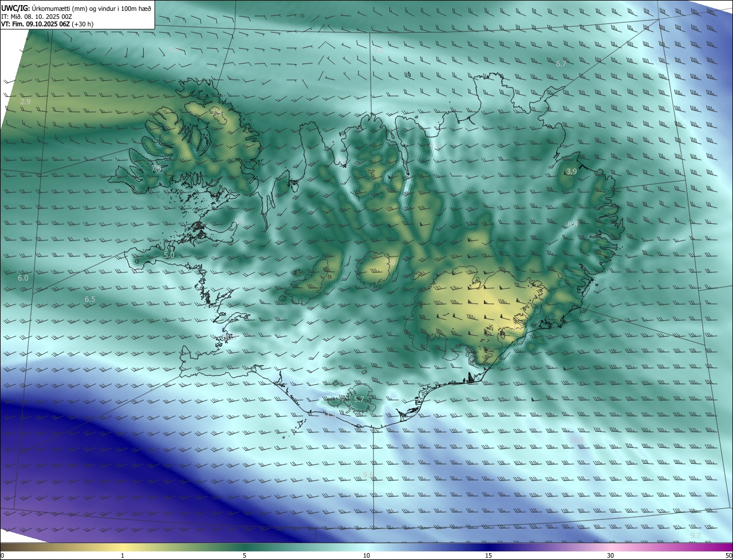Click the colorbar tick label 1
The height and width of the screenshot is (560, 733).
coord(123,555)
